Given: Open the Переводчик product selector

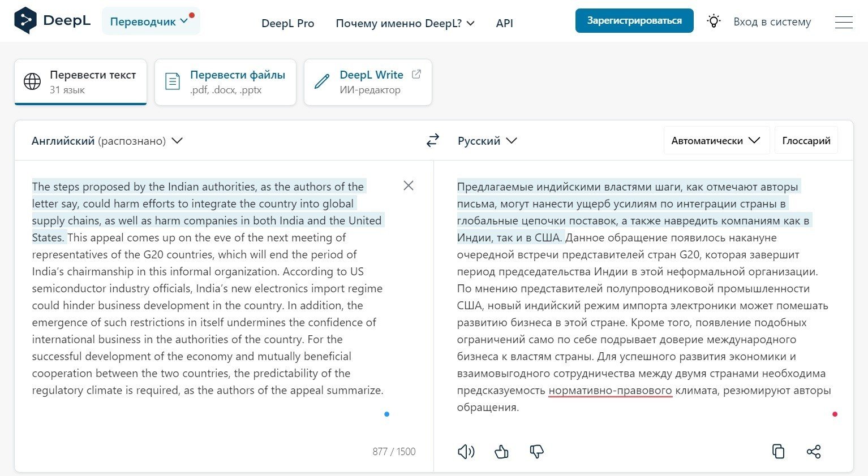Looking at the screenshot, I should click(151, 21).
